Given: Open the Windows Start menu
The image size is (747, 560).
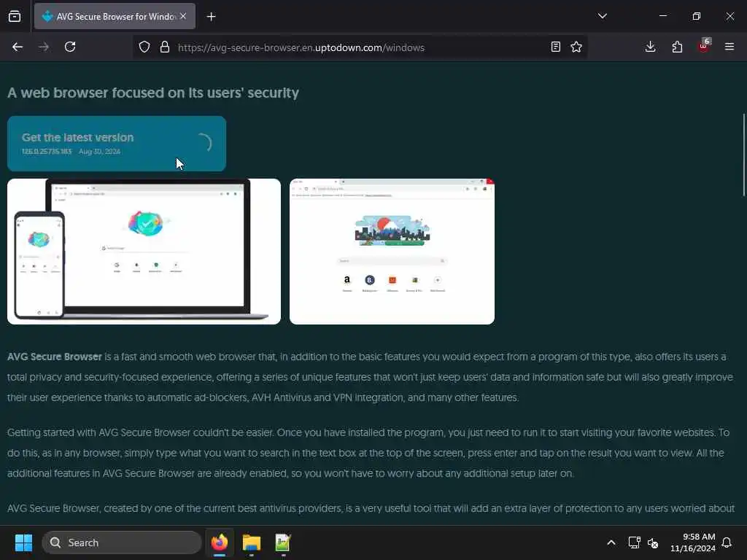Looking at the screenshot, I should coord(23,542).
